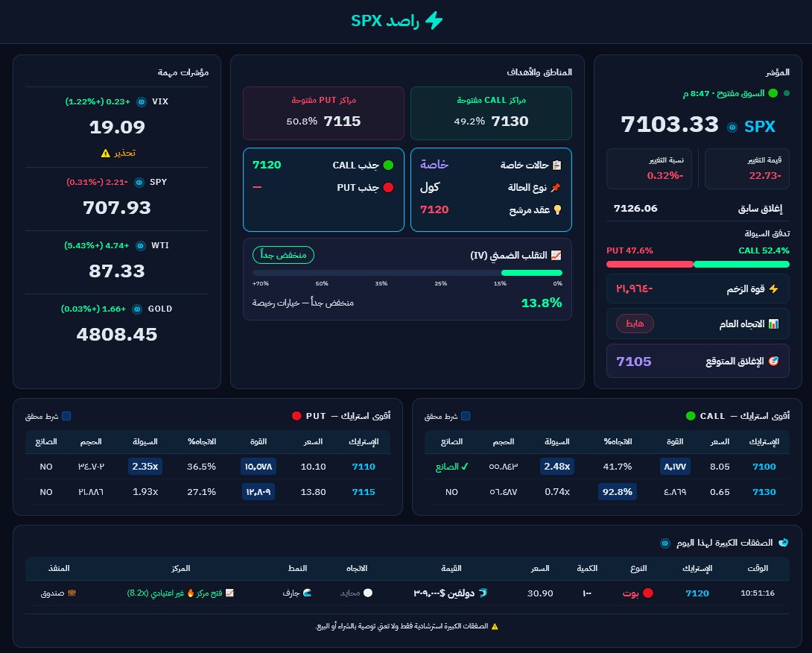The height and width of the screenshot is (653, 812).
Task: Click the WTI value 87.33
Action: (x=117, y=271)
